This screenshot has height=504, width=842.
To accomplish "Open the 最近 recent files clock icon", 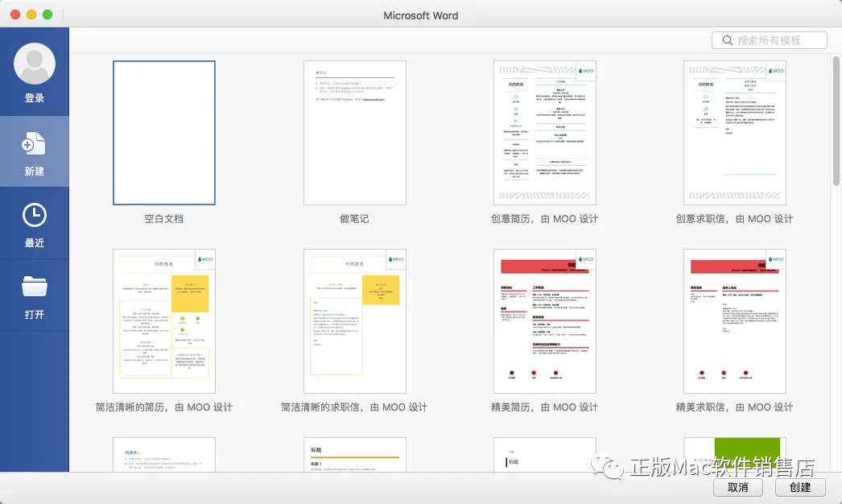I will 35,215.
